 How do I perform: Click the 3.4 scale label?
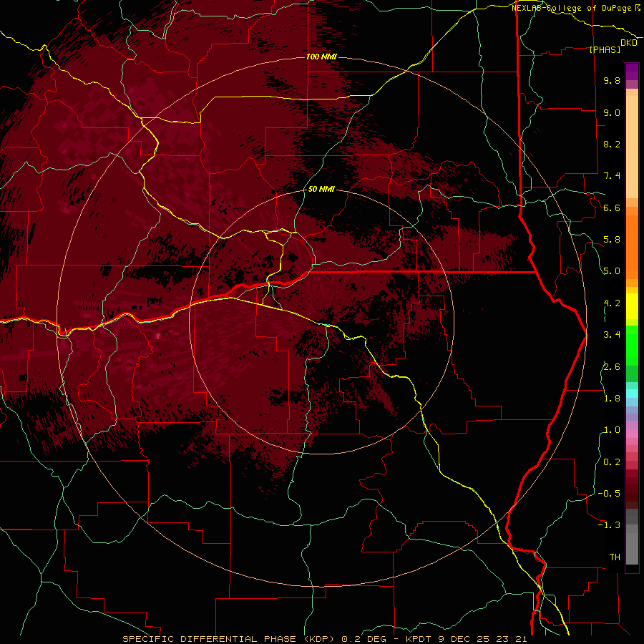tap(612, 335)
